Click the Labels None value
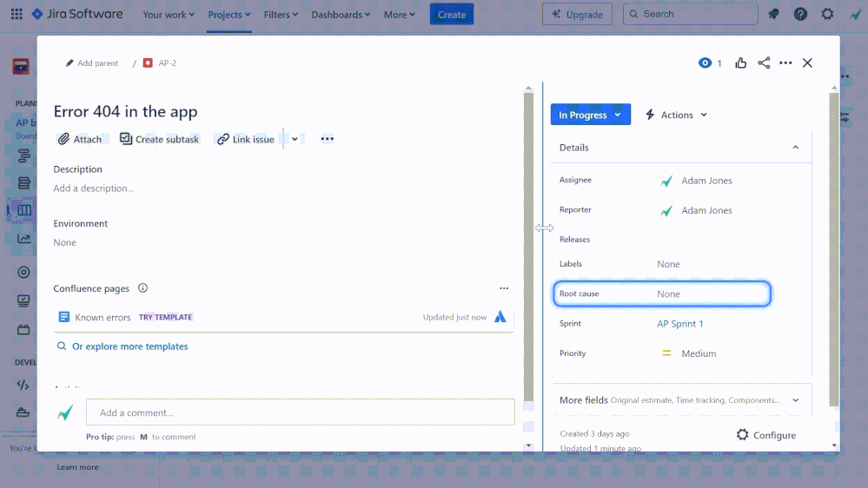Image resolution: width=868 pixels, height=488 pixels. (668, 264)
